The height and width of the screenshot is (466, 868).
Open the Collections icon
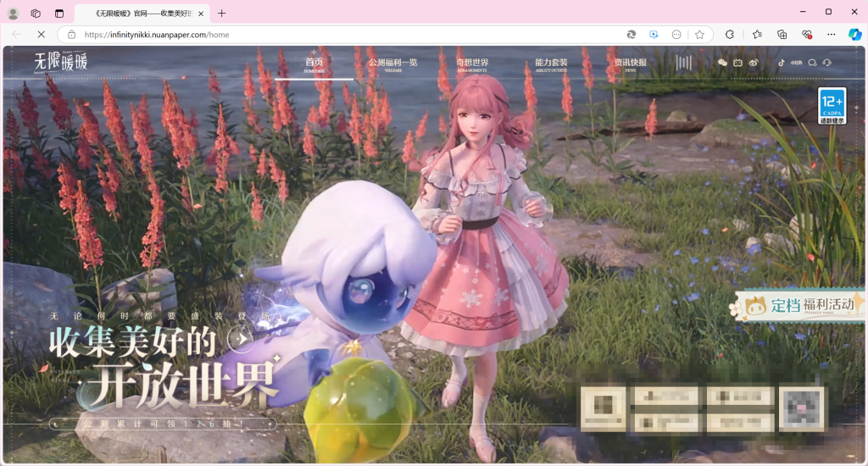782,34
